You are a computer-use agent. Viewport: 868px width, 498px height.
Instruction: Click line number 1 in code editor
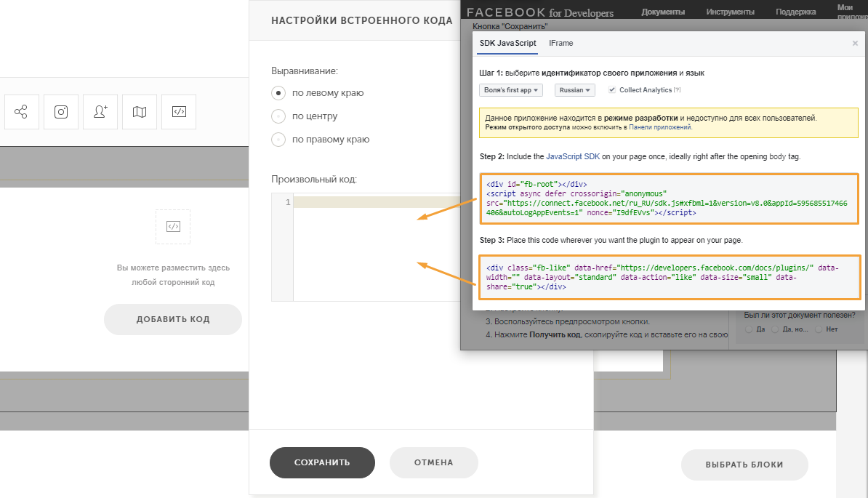point(288,203)
